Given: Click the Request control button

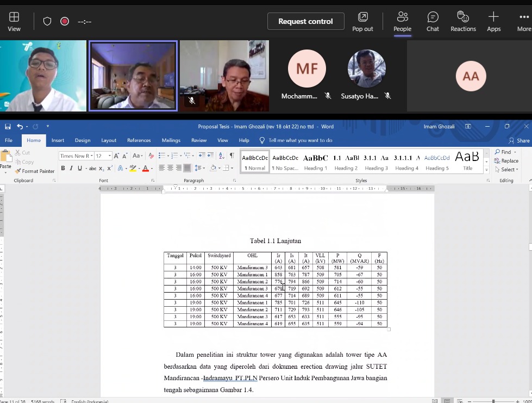Looking at the screenshot, I should pos(305,21).
